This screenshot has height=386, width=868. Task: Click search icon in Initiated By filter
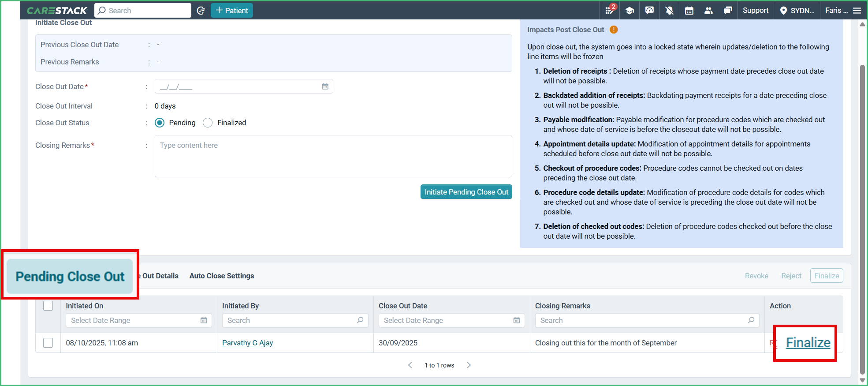coord(360,320)
